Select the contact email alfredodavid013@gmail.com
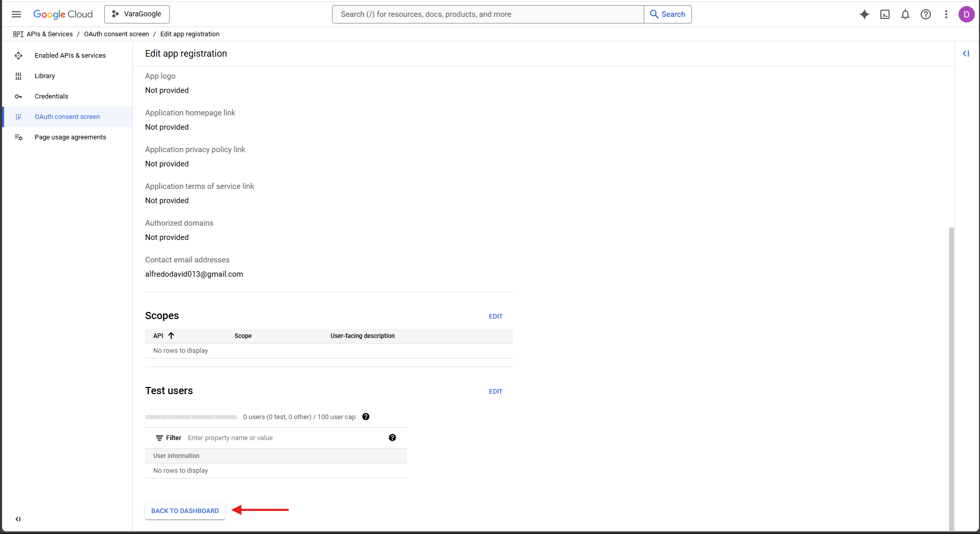 tap(194, 274)
